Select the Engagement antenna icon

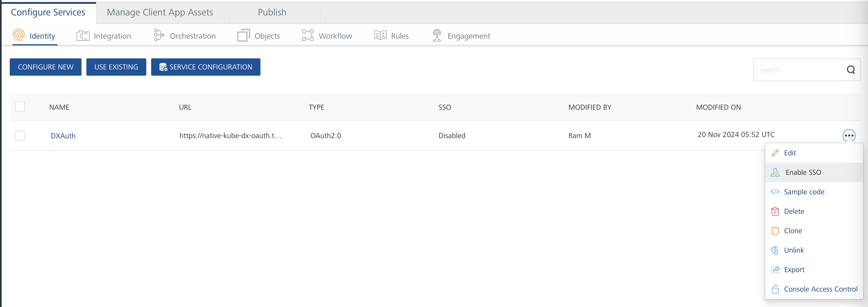click(x=437, y=35)
